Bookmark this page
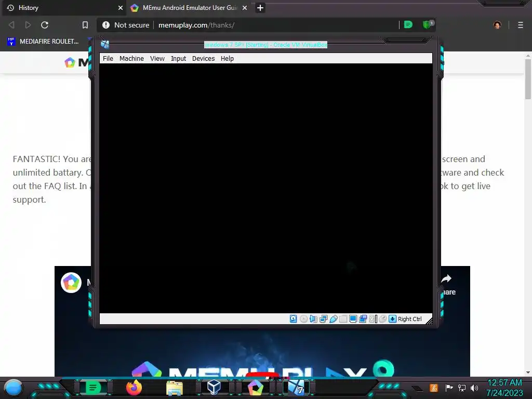This screenshot has height=399, width=532. 85,25
